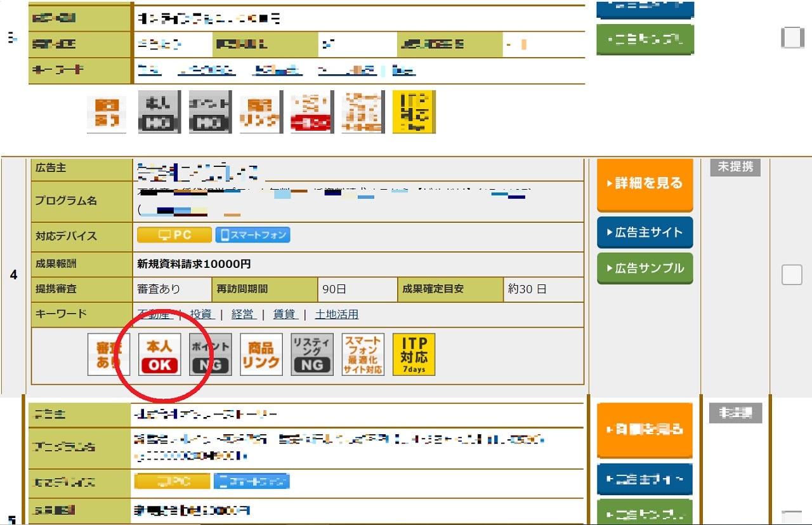
Task: Tick the checkbox for program number 4
Action: click(792, 275)
